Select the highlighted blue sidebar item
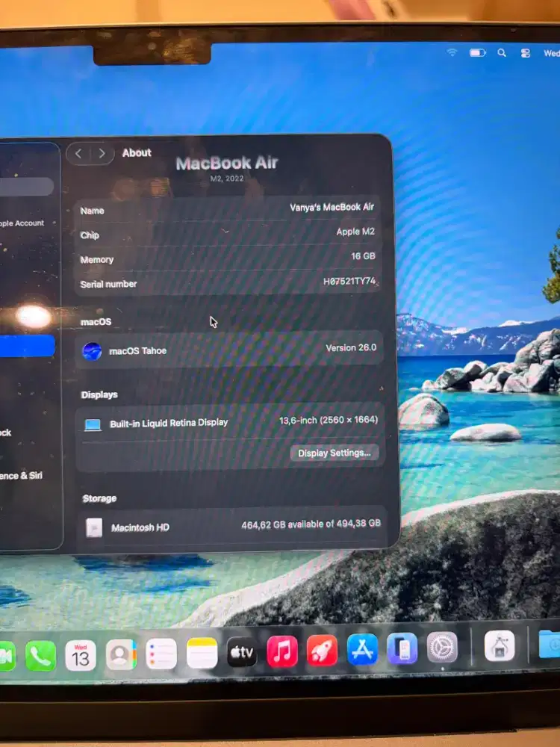The height and width of the screenshot is (747, 560). click(27, 346)
